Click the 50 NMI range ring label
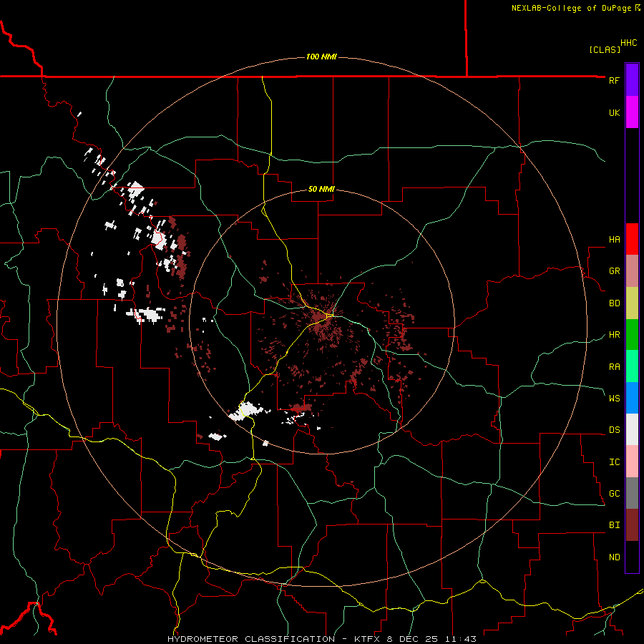644x644 pixels. pos(321,189)
